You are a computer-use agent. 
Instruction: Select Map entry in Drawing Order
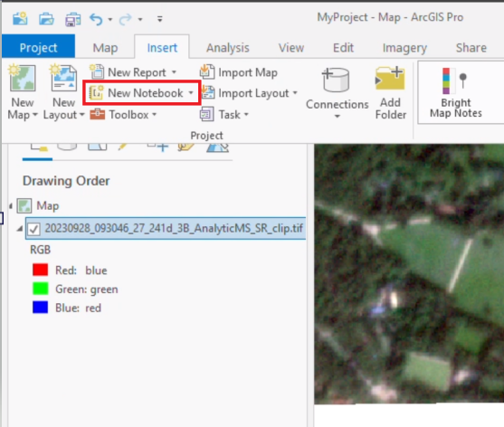point(48,205)
